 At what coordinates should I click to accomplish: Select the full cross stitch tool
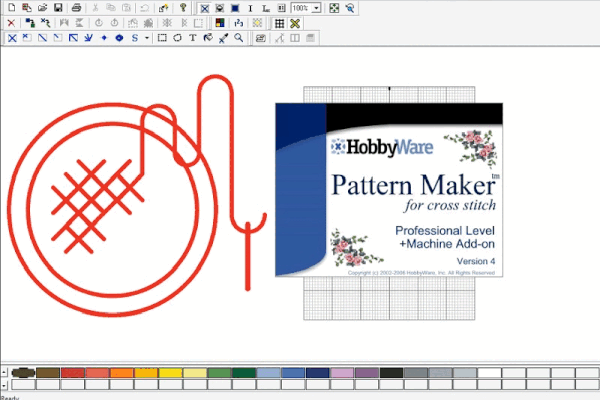[12, 38]
